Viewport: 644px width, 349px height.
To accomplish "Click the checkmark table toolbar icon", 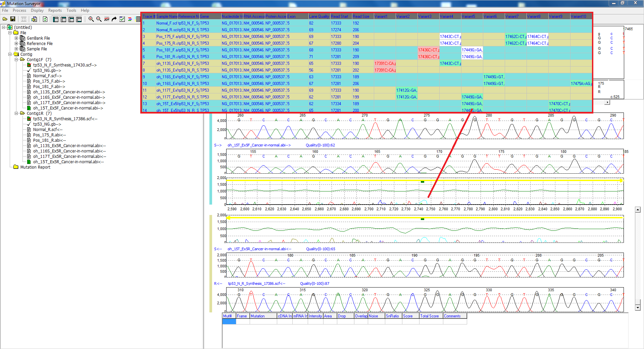I will click(122, 19).
